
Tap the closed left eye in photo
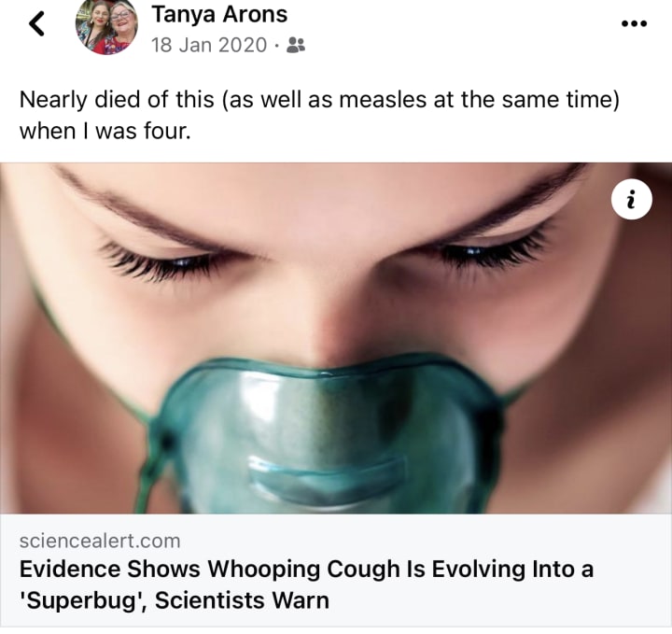(x=161, y=257)
